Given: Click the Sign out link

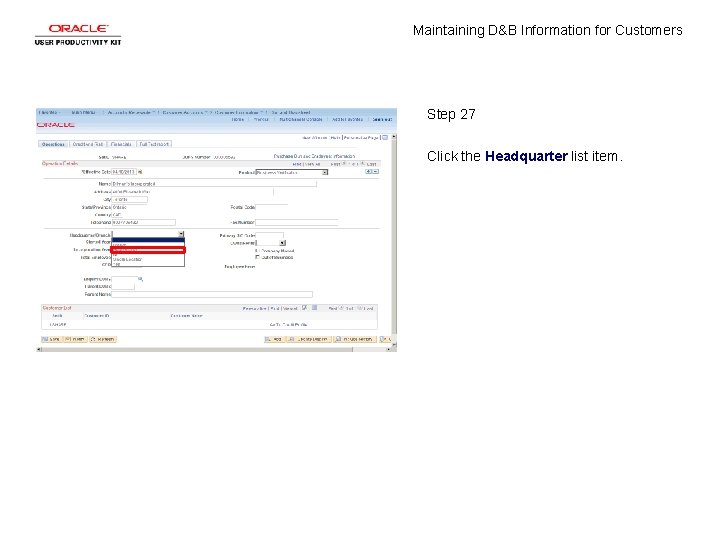Looking at the screenshot, I should [382, 119].
